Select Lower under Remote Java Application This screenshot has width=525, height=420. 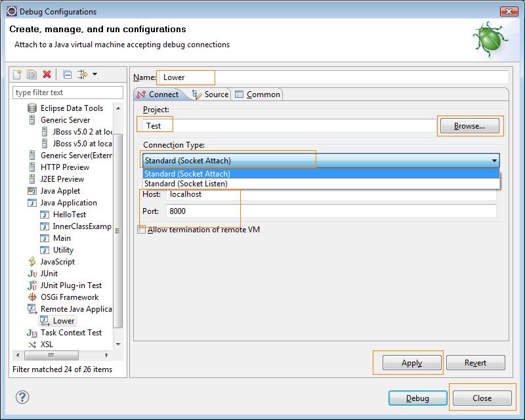pyautogui.click(x=62, y=320)
